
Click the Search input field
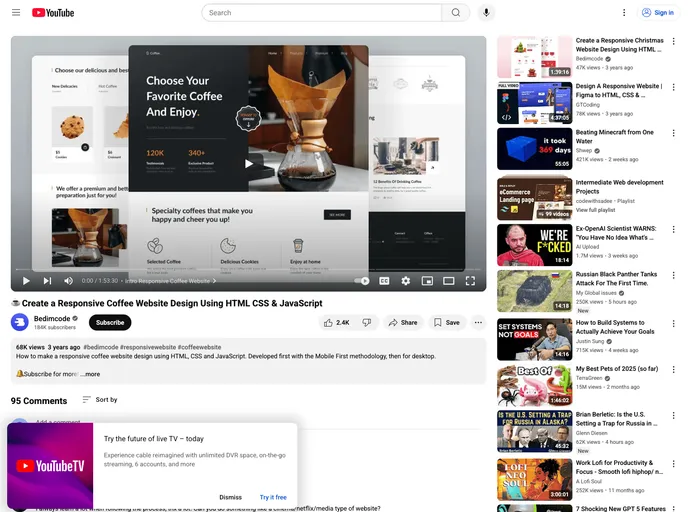(324, 13)
